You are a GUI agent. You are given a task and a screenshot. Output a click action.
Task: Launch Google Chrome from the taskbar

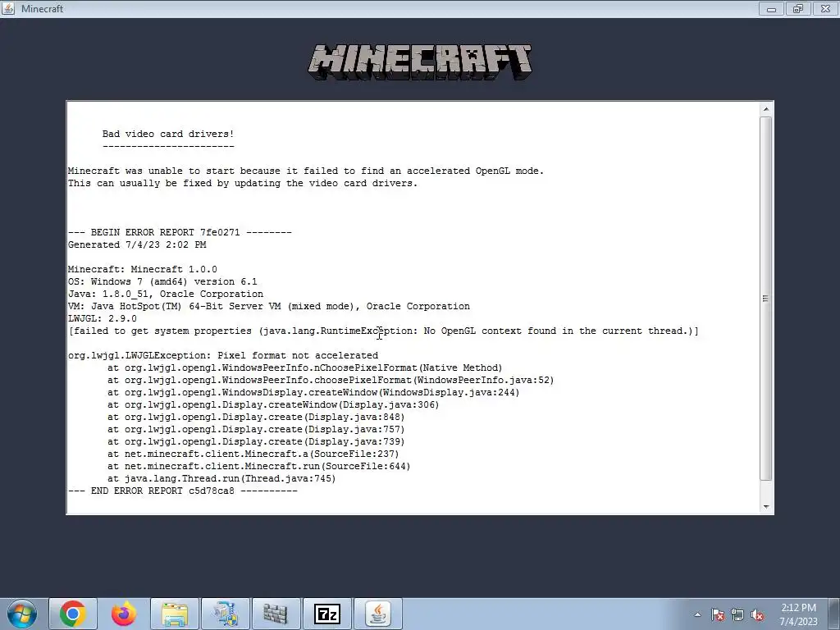[73, 614]
